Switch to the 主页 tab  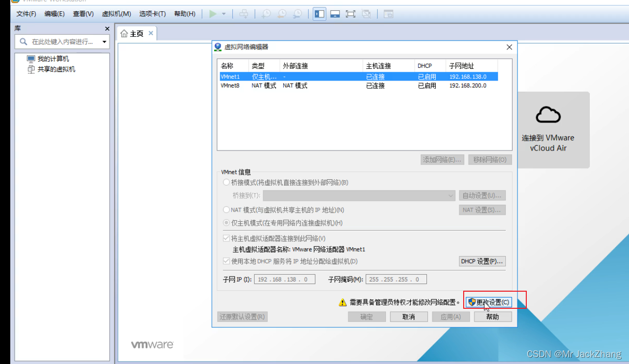tap(136, 34)
